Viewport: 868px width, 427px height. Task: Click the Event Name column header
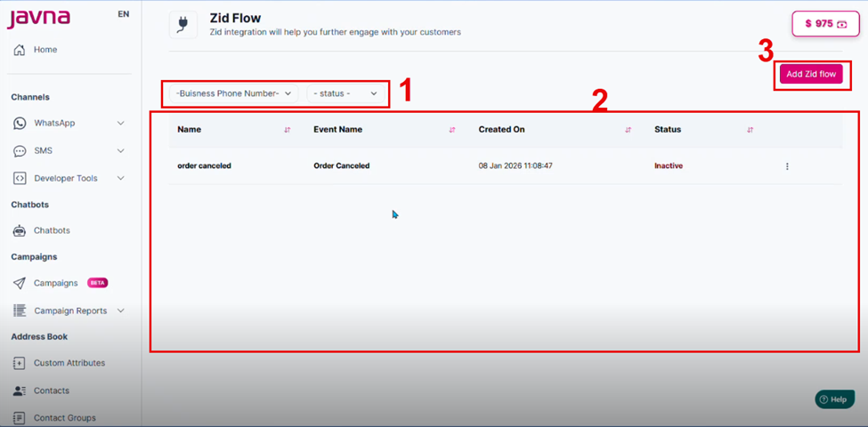(337, 130)
